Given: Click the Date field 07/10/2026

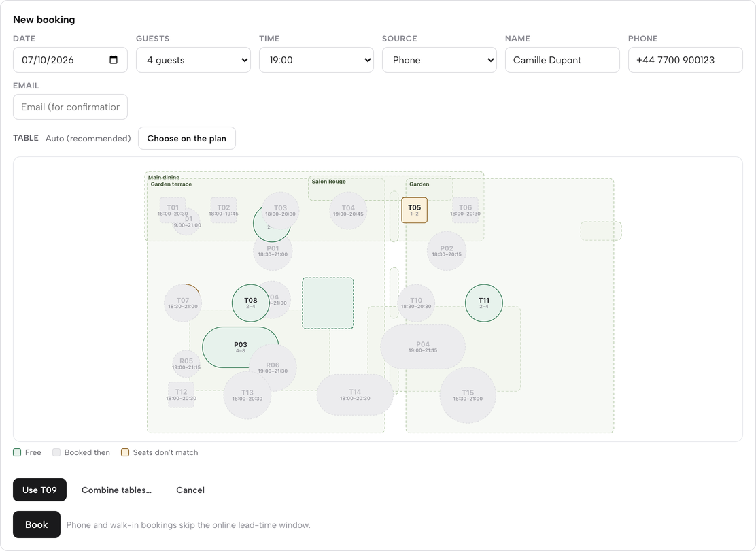Looking at the screenshot, I should click(71, 60).
